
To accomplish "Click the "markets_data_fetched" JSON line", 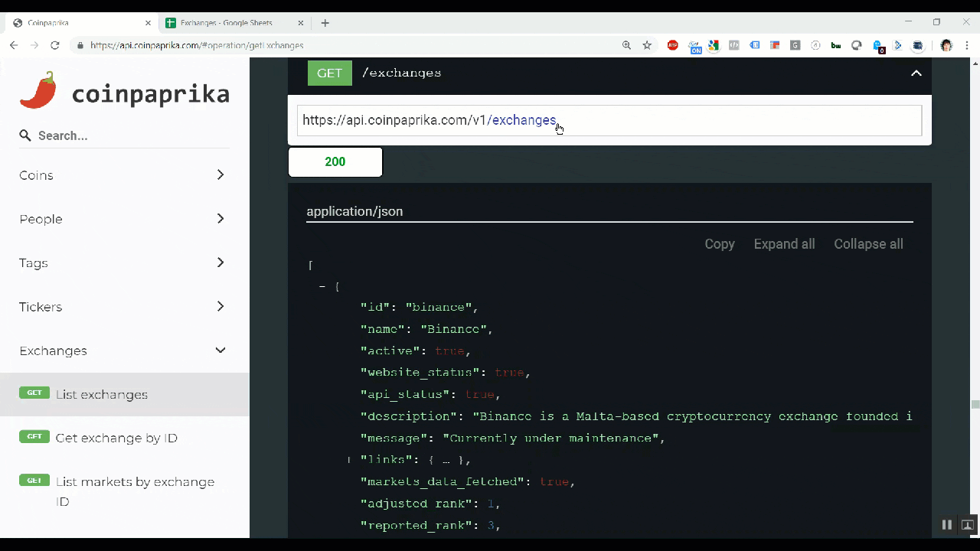I will [468, 482].
